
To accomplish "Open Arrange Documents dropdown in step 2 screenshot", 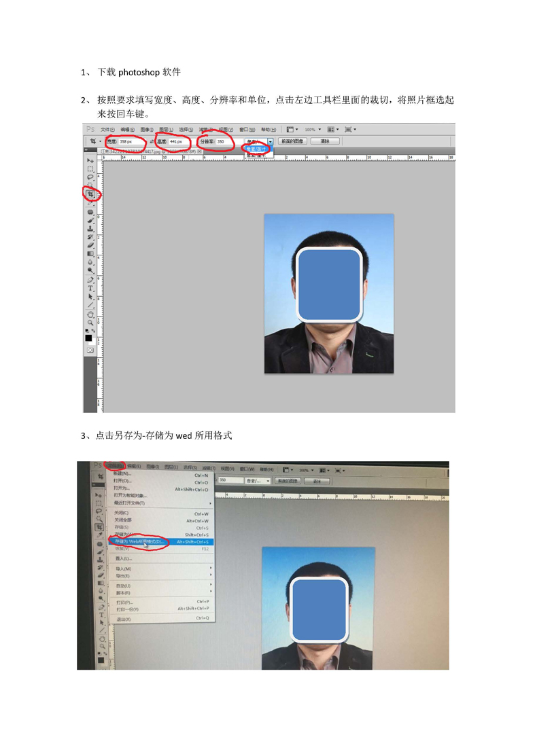I will point(333,129).
